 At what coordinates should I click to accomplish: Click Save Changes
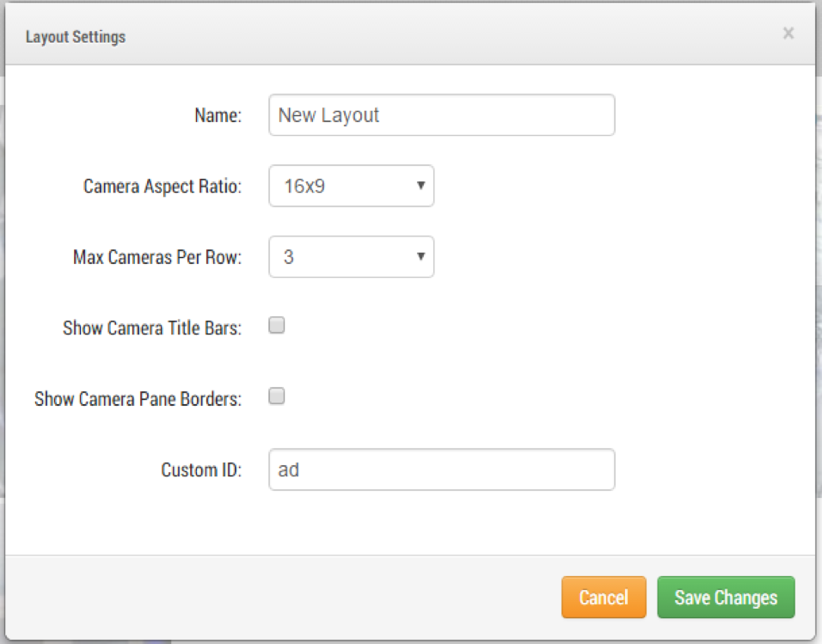pyautogui.click(x=726, y=598)
